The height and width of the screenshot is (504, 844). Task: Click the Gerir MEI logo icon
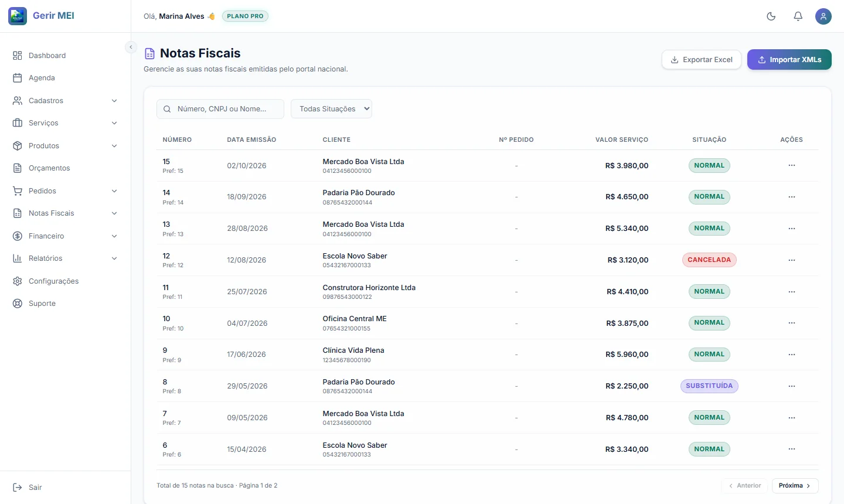(x=18, y=16)
